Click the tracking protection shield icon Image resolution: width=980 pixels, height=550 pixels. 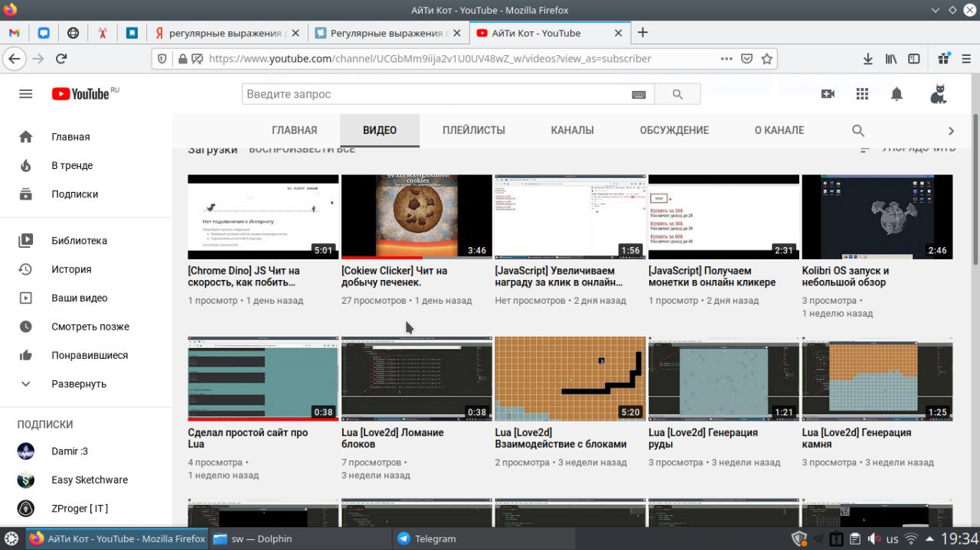[x=162, y=58]
